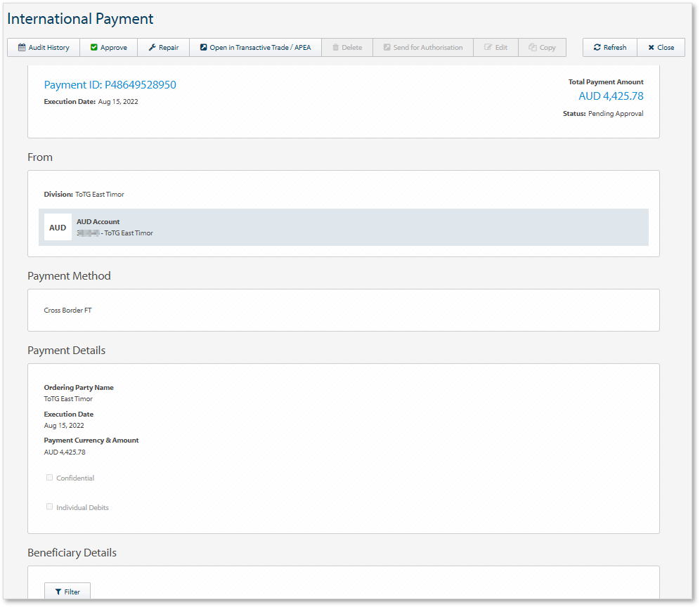Screen dimensions: 700x607
Task: Click the Open in Transactive Trade / APEA icon
Action: coord(202,47)
